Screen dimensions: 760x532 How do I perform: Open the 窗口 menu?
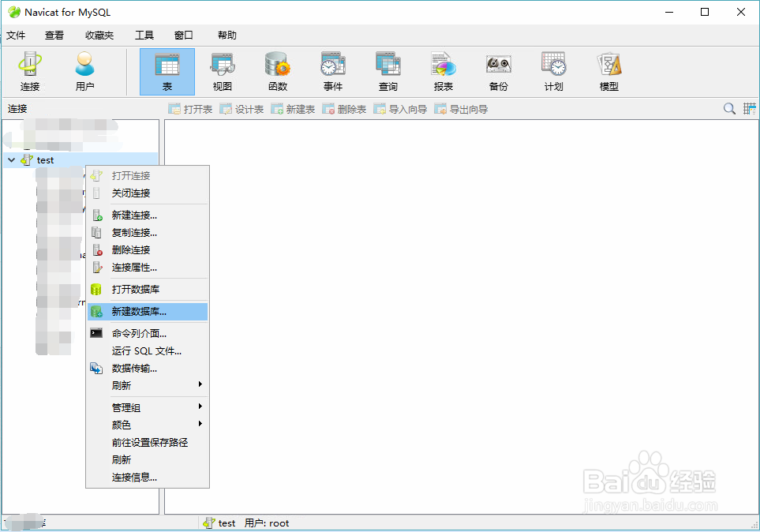[184, 36]
